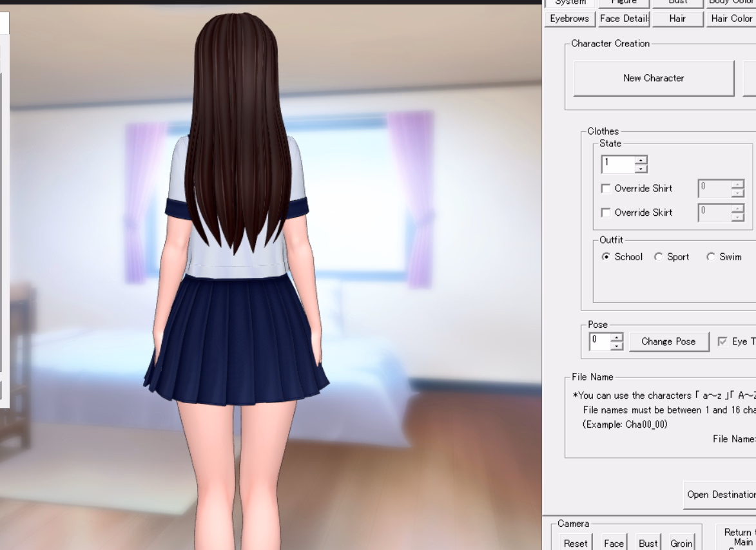Select the Sport outfit radio button

pos(658,257)
